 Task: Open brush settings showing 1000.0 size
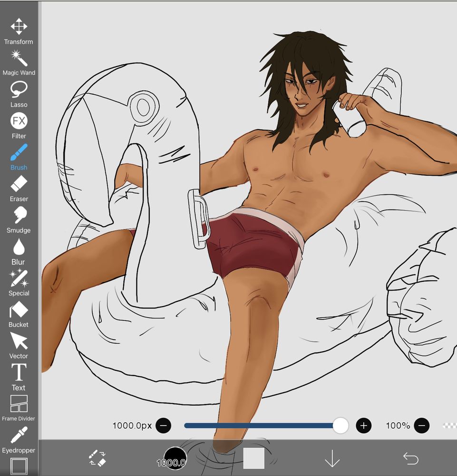[175, 458]
